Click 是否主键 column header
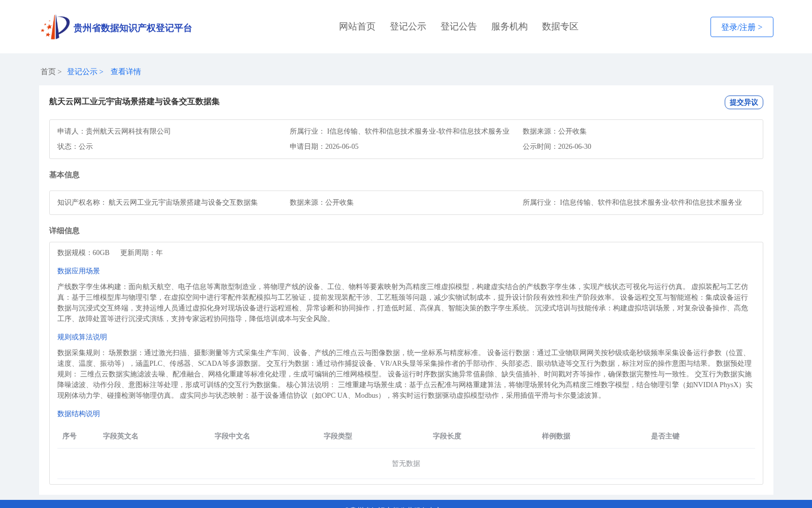This screenshot has width=812, height=508. [x=665, y=436]
